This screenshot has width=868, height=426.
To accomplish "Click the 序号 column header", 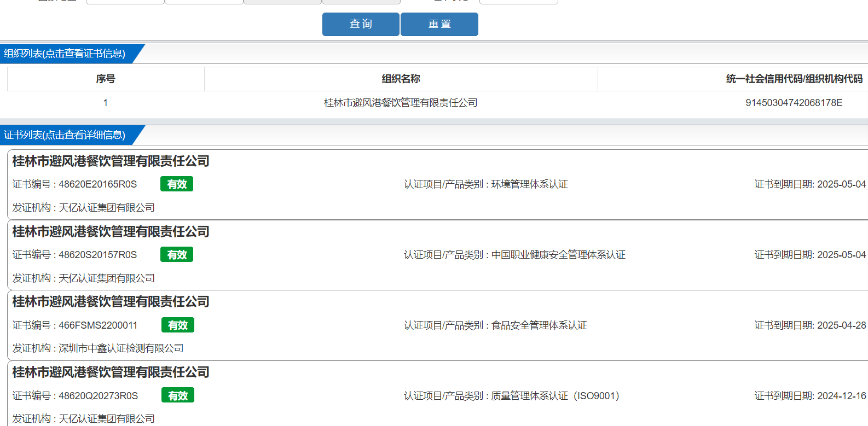I will pos(106,79).
